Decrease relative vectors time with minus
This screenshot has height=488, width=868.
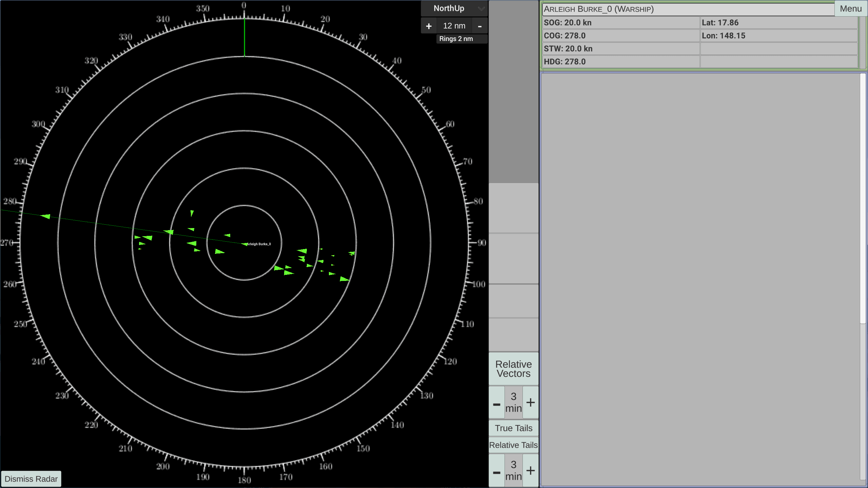point(497,403)
